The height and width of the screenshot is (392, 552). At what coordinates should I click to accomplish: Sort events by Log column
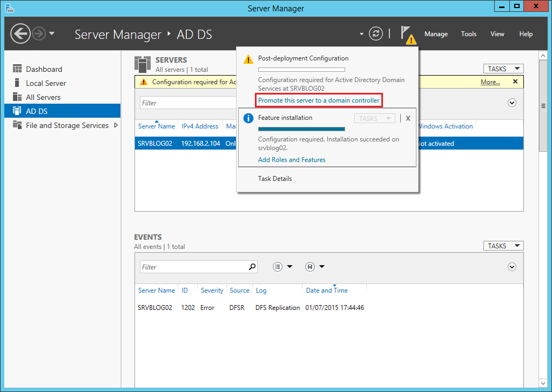click(261, 290)
